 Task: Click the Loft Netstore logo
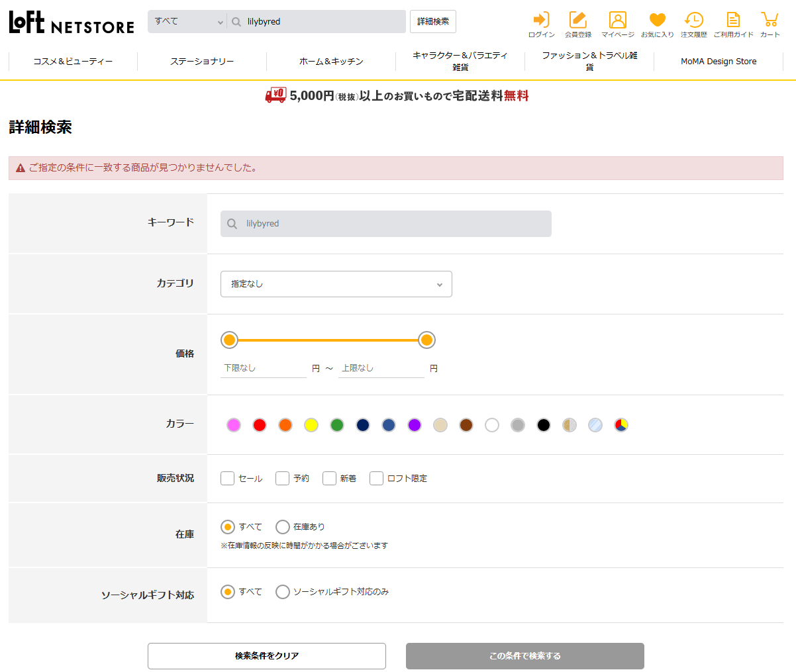tap(72, 23)
